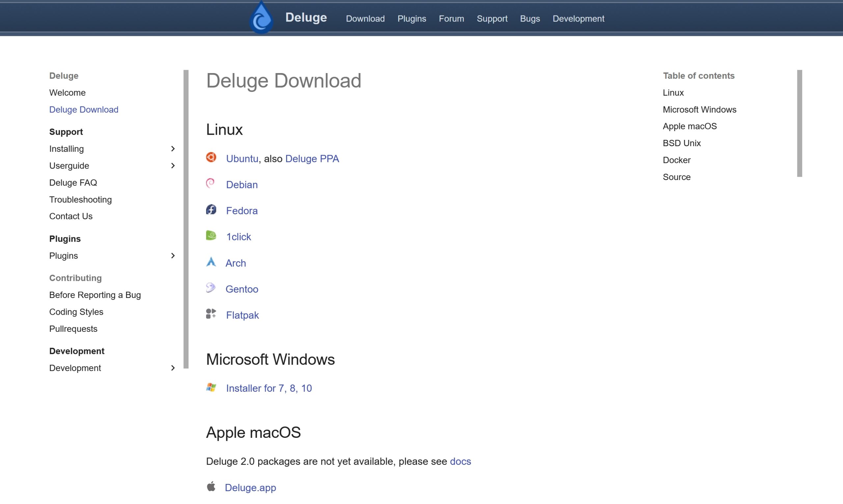Open Support in top navigation
The width and height of the screenshot is (843, 504).
coord(492,19)
